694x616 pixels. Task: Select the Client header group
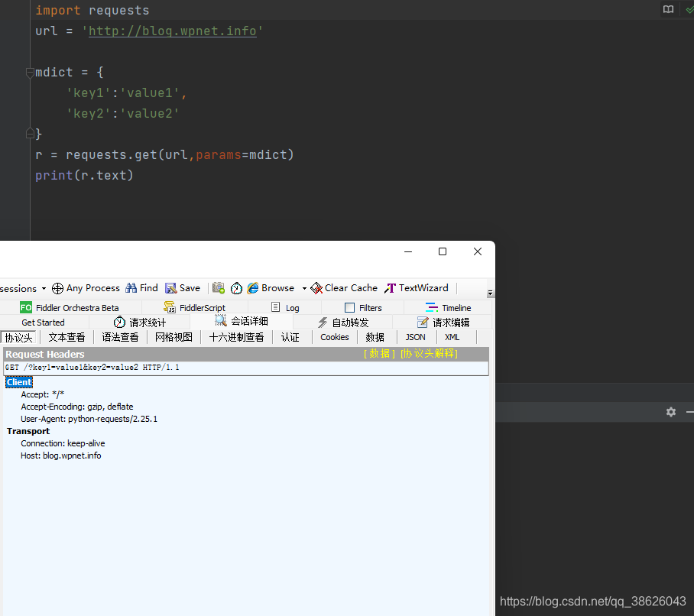coord(19,382)
